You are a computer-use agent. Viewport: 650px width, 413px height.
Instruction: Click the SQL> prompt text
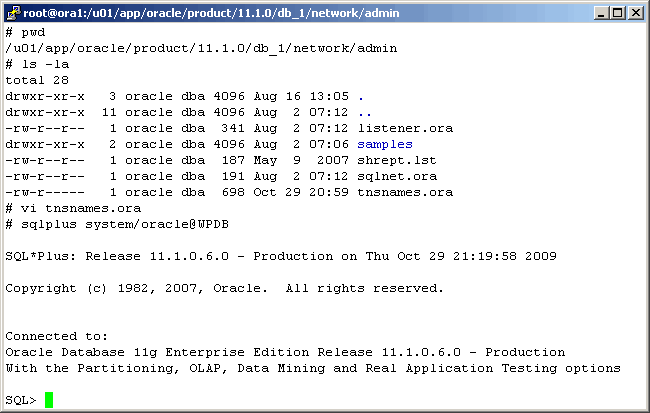click(x=21, y=400)
